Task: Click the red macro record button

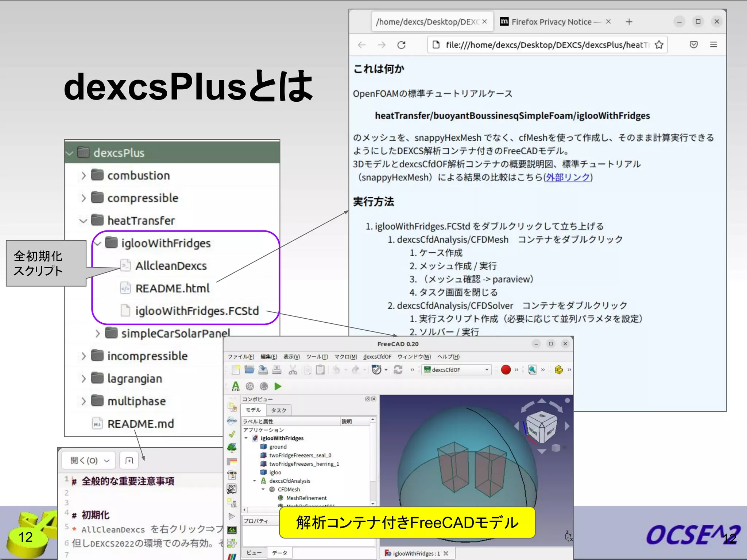Action: click(506, 370)
